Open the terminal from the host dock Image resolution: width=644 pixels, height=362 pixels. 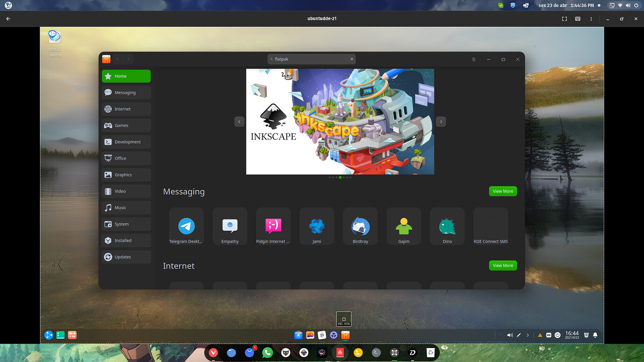376,353
